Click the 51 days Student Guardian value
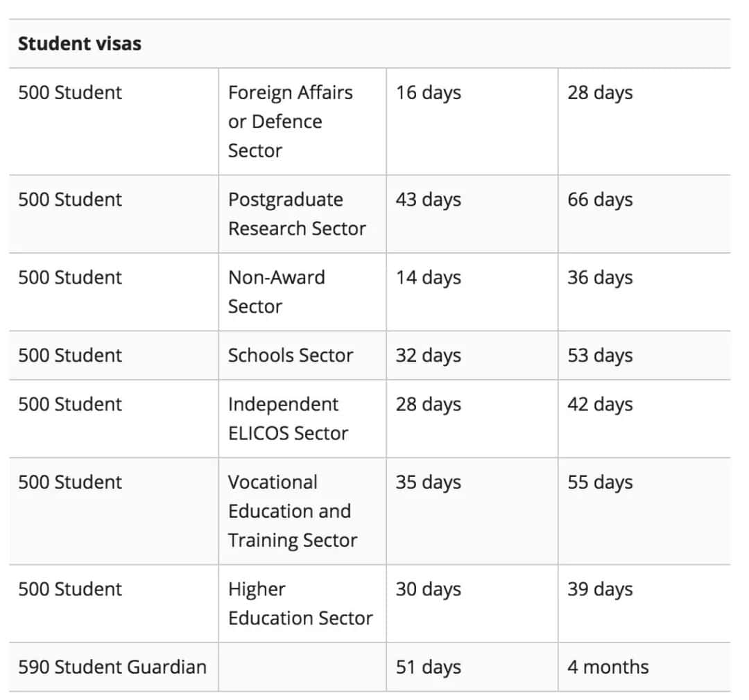Image resolution: width=749 pixels, height=700 pixels. (429, 667)
